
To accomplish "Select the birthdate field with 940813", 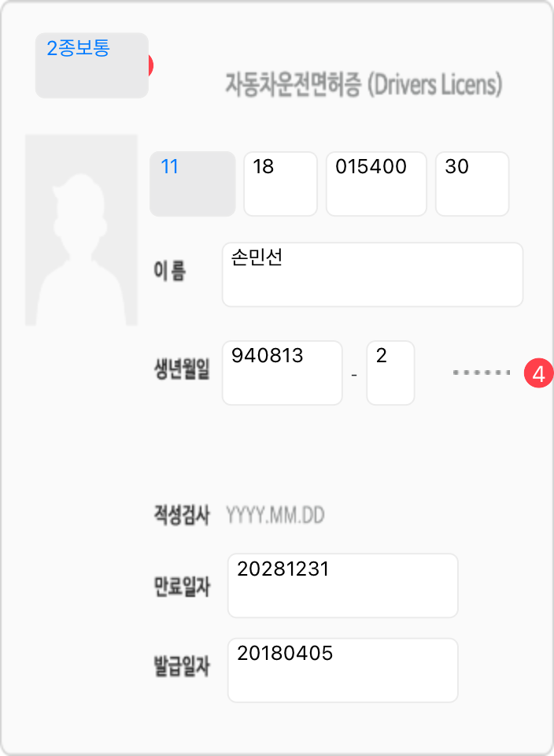I will click(x=283, y=372).
